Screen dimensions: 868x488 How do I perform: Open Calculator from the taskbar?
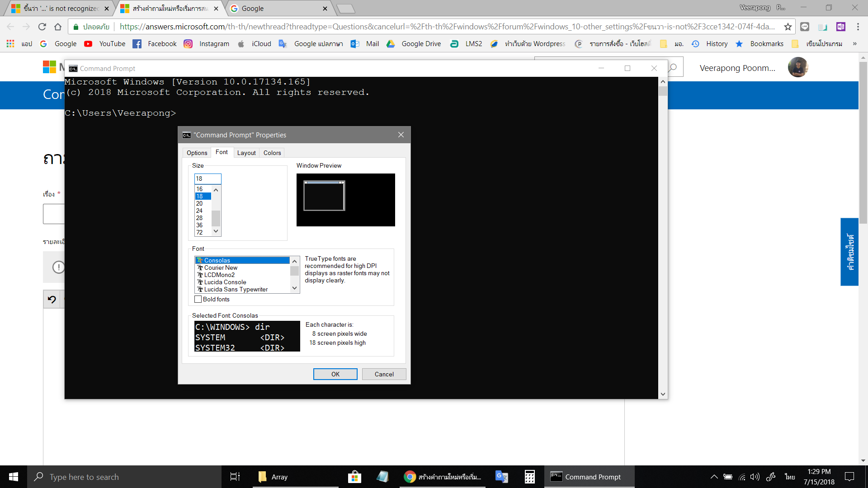[529, 477]
